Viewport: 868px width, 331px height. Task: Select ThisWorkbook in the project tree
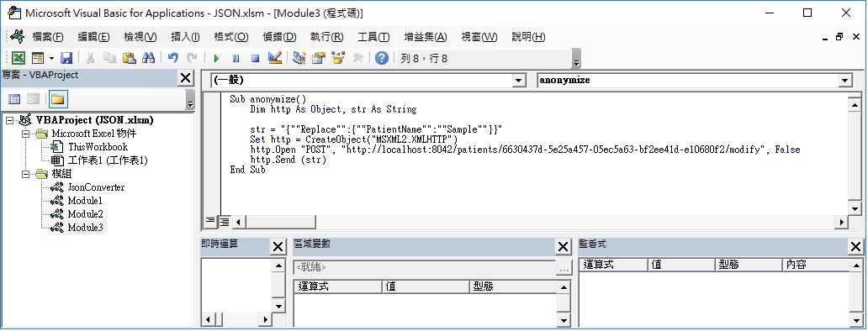point(98,147)
